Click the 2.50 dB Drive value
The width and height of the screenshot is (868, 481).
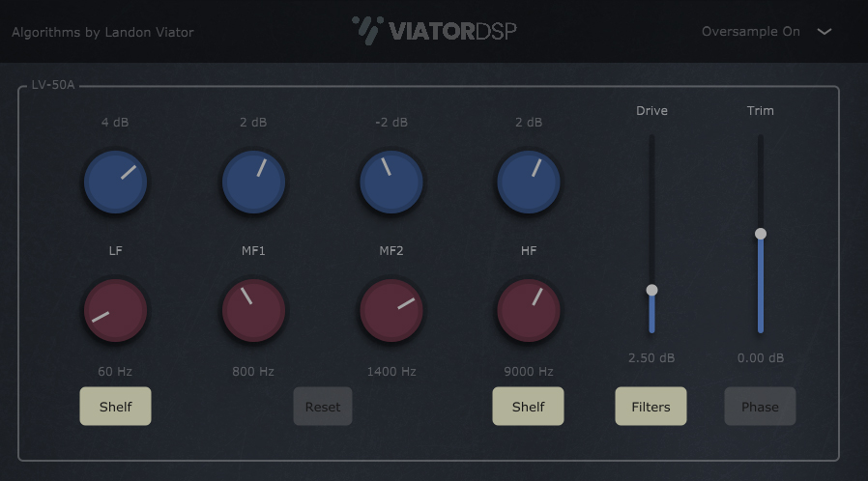(x=651, y=358)
